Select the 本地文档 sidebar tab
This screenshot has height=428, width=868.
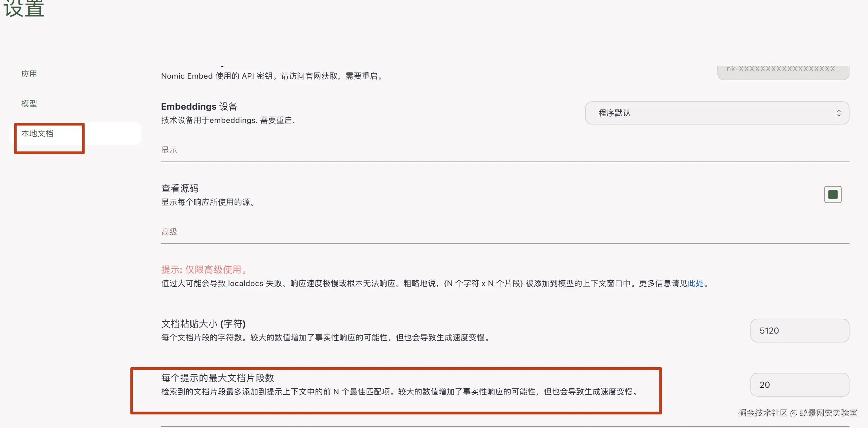coord(37,133)
